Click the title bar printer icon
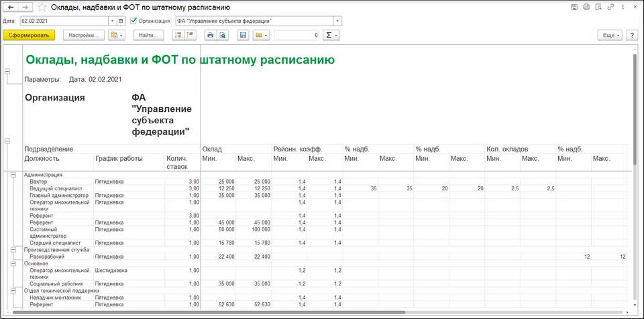 click(x=586, y=7)
